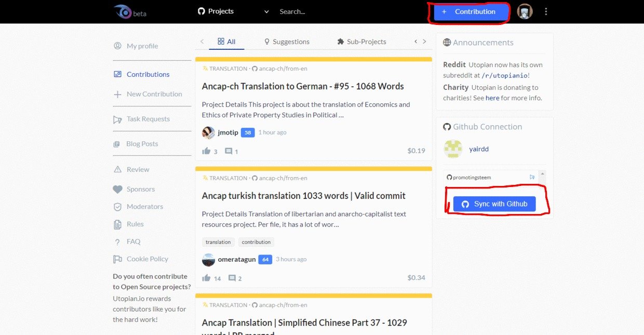The width and height of the screenshot is (644, 335).
Task: Like the Ancap turkish translation post
Action: tap(206, 278)
